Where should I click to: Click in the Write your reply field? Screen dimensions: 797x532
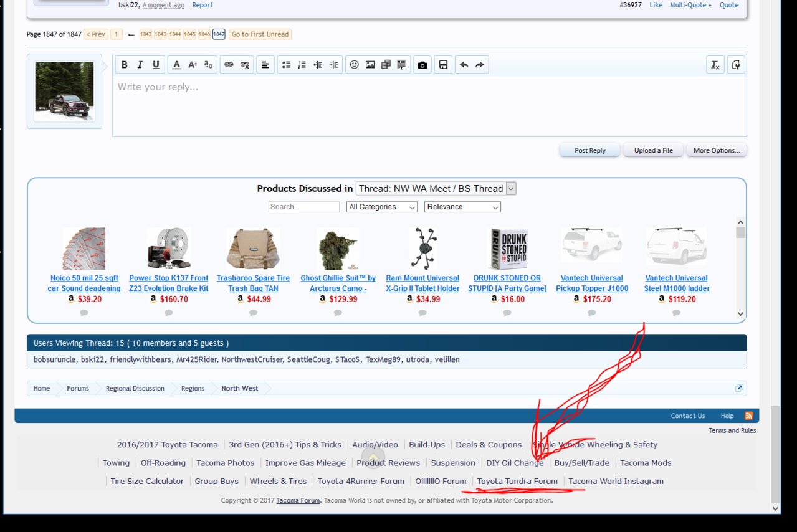429,106
